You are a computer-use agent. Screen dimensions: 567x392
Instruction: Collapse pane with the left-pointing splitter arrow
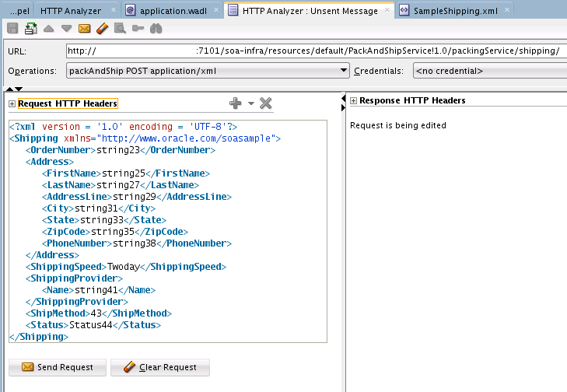click(343, 99)
